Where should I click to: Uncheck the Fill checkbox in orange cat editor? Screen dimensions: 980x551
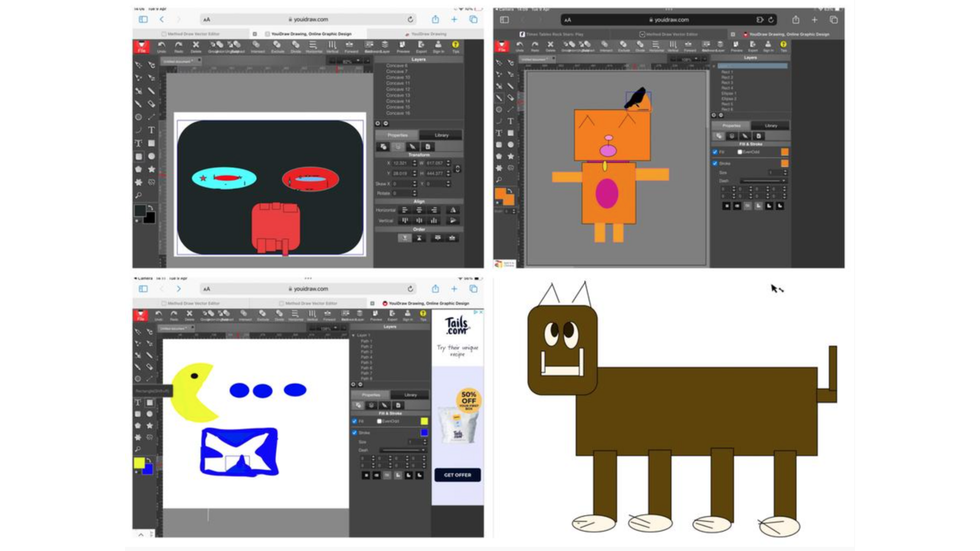715,152
